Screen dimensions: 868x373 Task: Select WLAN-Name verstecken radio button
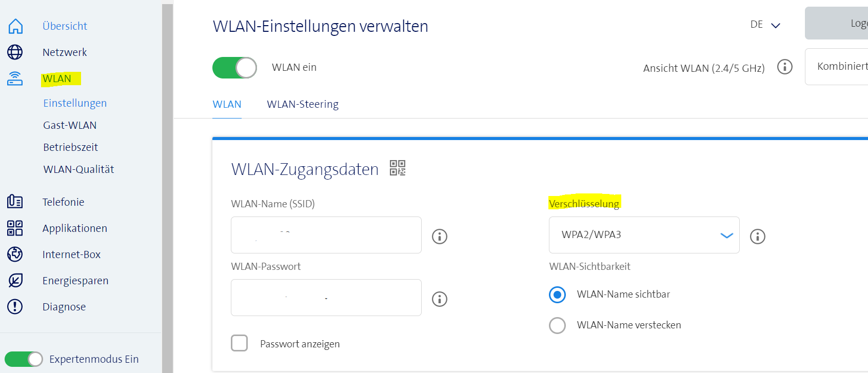click(558, 325)
